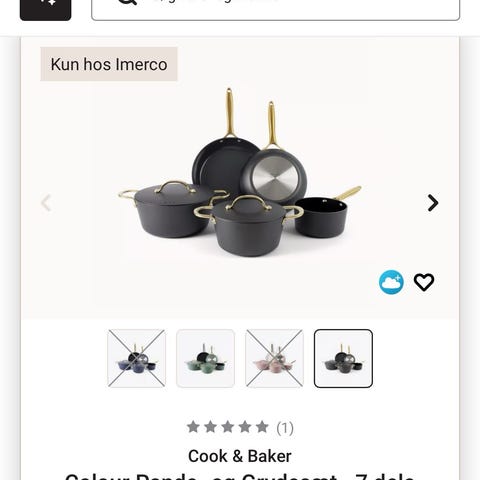Select the blue cookware colour variant
This screenshot has height=480, width=480.
(137, 358)
